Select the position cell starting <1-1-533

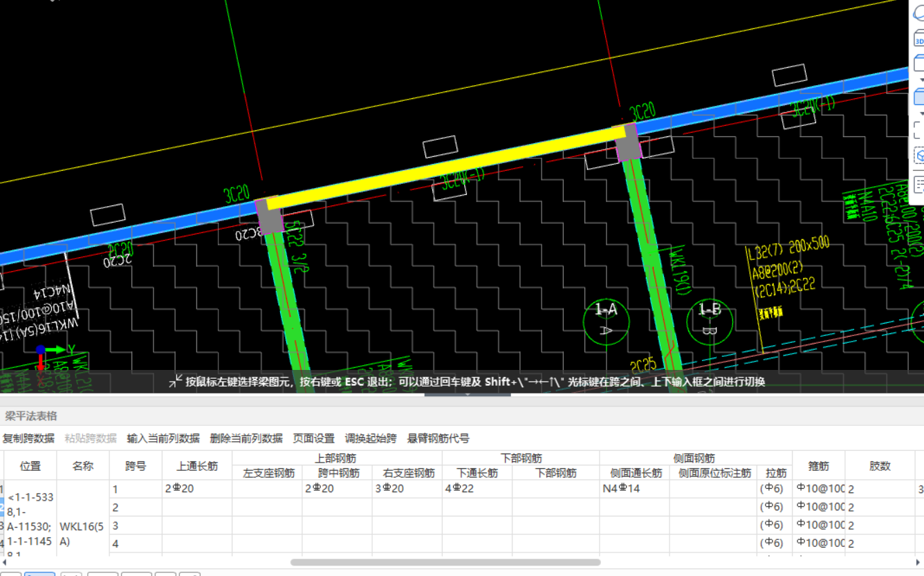click(x=30, y=517)
